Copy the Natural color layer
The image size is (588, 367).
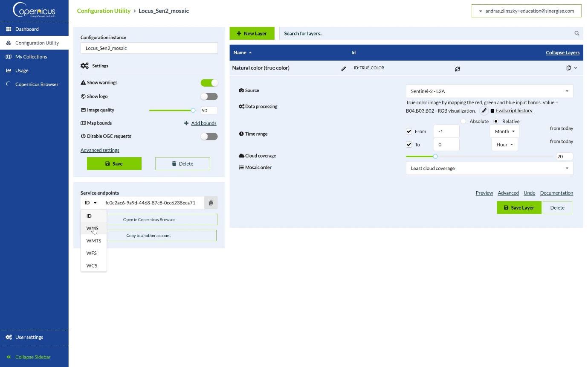[x=568, y=68]
